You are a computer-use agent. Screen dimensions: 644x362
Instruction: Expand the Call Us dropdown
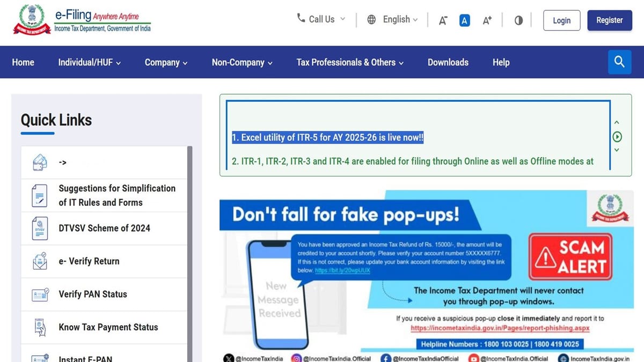(320, 19)
